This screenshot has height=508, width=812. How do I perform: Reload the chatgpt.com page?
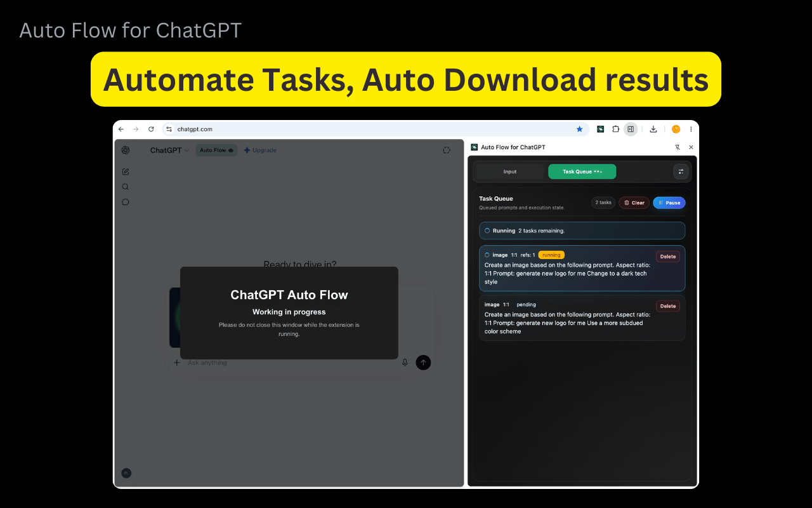tap(151, 129)
